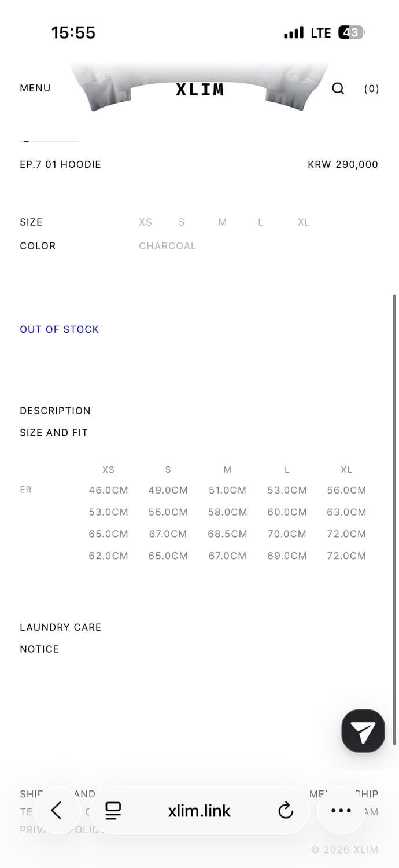Tap the paper-plane chat floating button
Image resolution: width=399 pixels, height=868 pixels.
pos(363,731)
